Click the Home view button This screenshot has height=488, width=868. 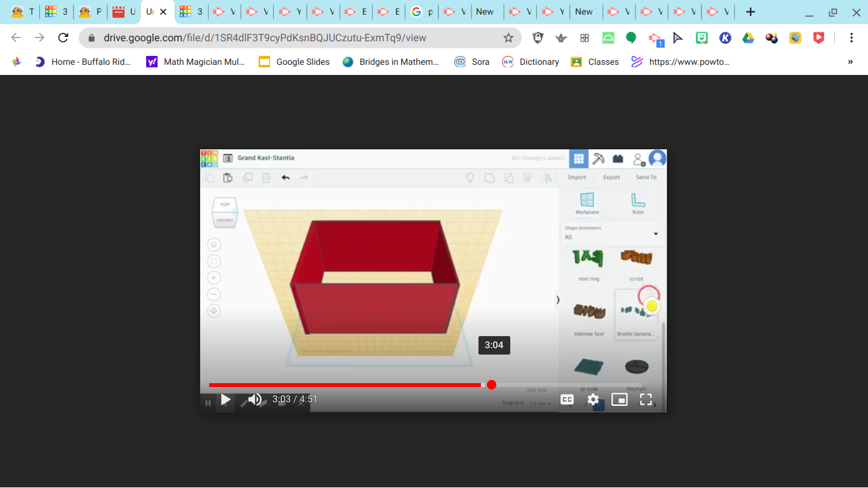coord(214,245)
